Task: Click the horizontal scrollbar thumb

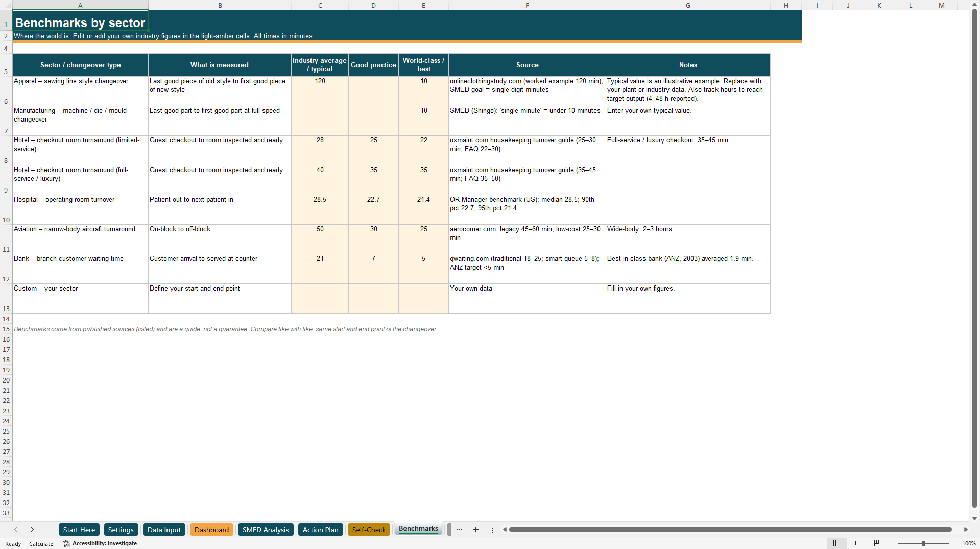Action: (730, 530)
